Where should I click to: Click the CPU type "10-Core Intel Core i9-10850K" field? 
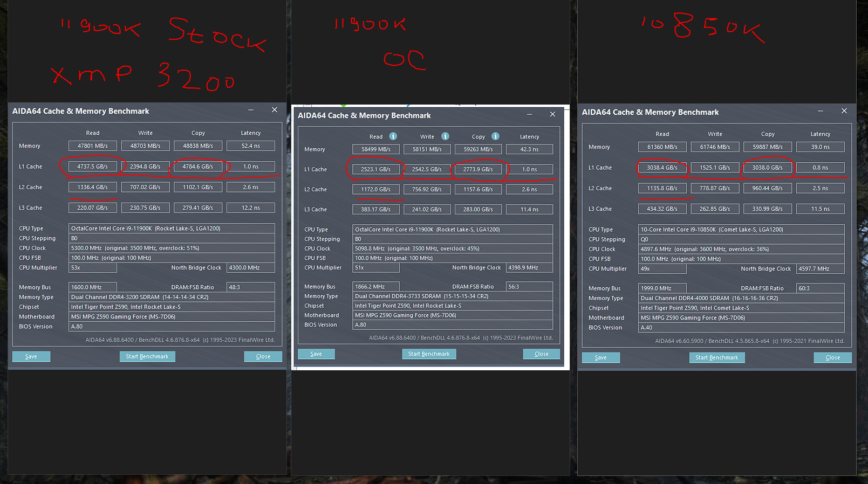pyautogui.click(x=741, y=230)
